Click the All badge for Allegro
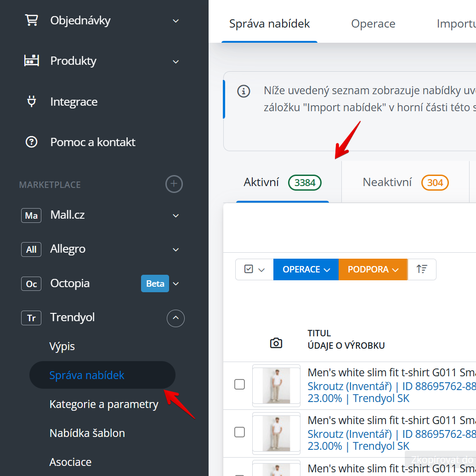Viewport: 476px width, 476px height. (x=31, y=249)
